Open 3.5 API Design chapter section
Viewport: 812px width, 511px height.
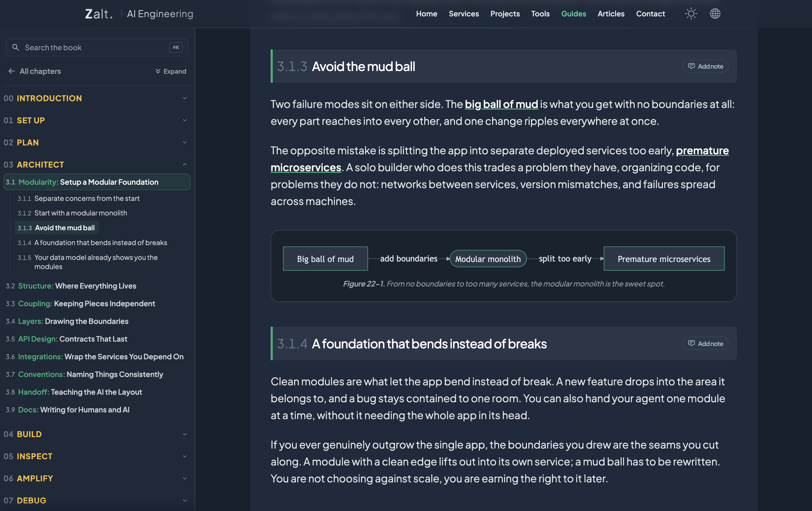(66, 339)
